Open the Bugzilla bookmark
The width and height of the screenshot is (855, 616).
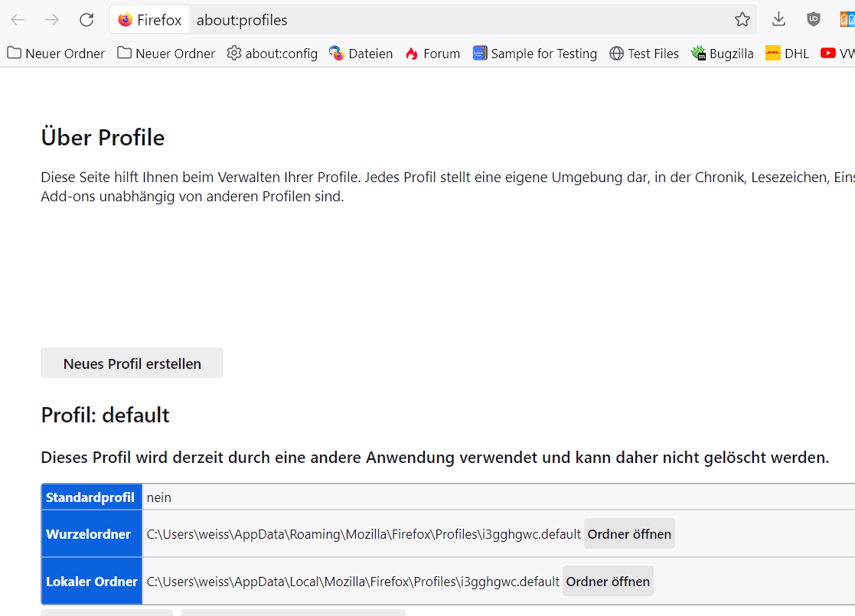coord(722,54)
